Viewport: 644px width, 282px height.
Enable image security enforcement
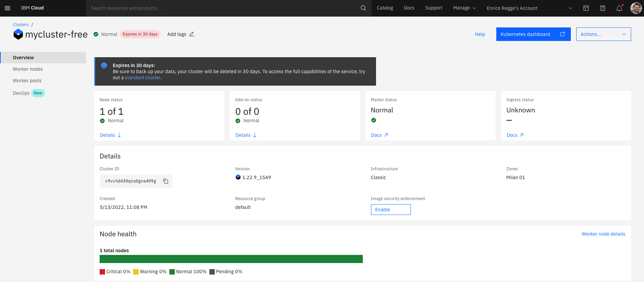391,210
